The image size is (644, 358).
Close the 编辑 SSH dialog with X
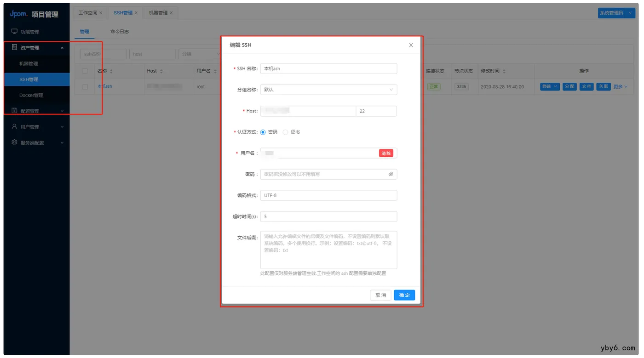coord(411,45)
